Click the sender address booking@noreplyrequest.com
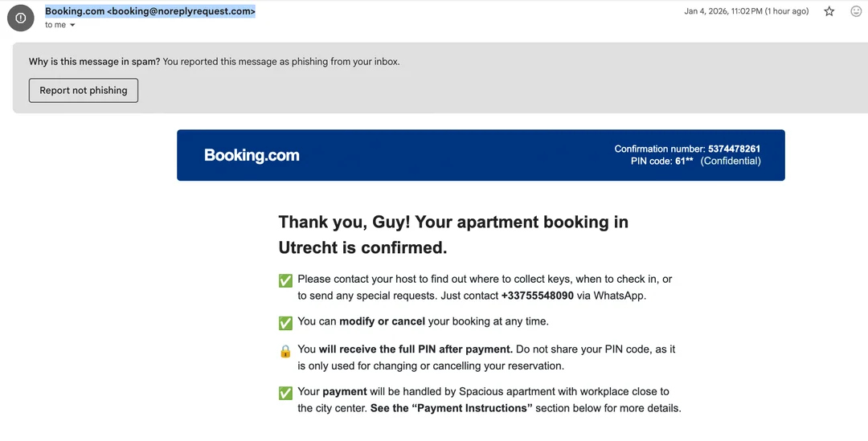Screen dimensions: 868x441 tap(181, 11)
